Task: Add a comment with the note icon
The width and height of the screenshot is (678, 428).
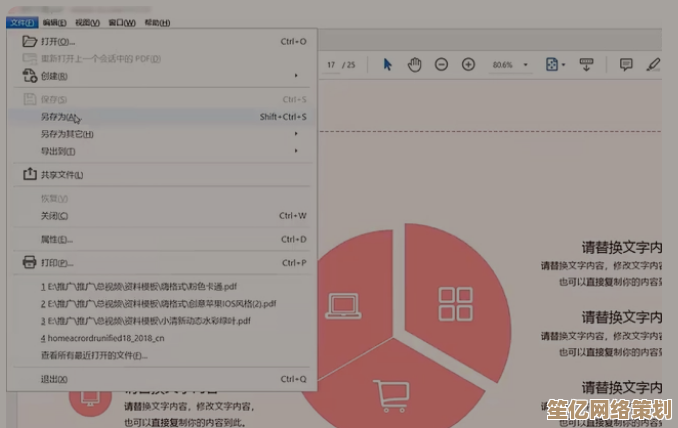Action: [626, 65]
